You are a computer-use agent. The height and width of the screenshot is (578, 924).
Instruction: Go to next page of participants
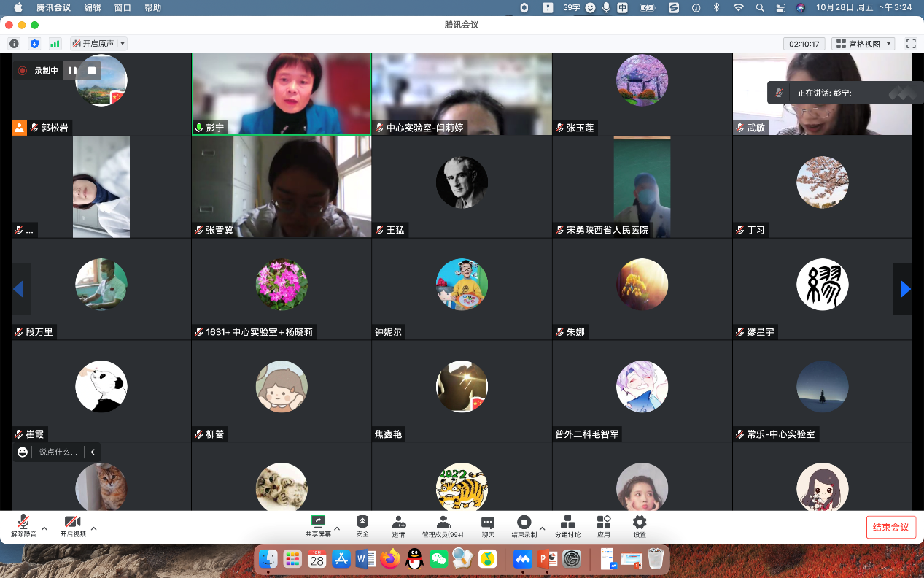click(904, 290)
